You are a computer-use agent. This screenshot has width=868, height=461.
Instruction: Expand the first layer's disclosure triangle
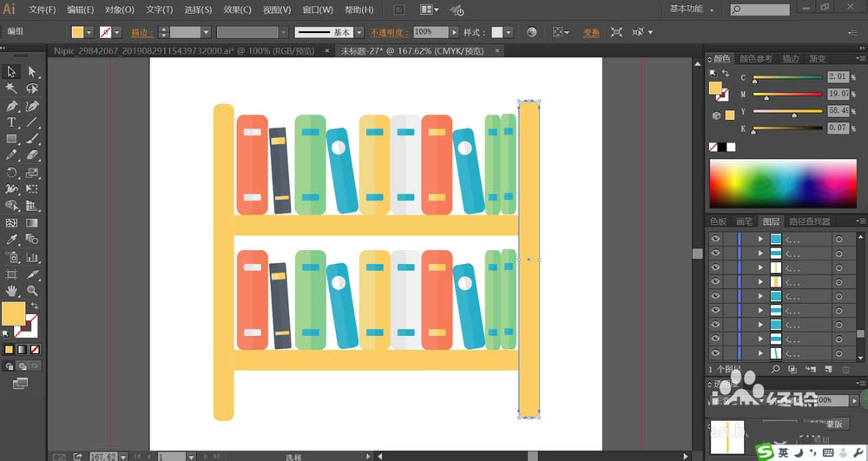coord(760,239)
